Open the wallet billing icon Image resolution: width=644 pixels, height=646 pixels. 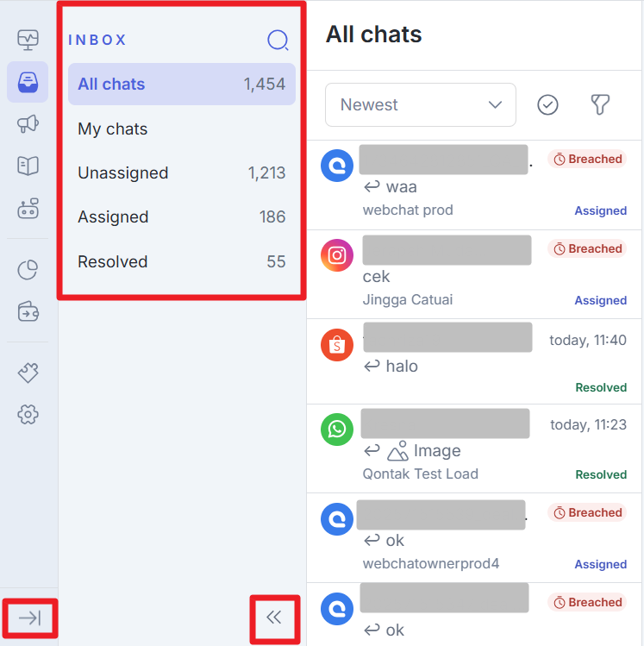click(x=28, y=311)
